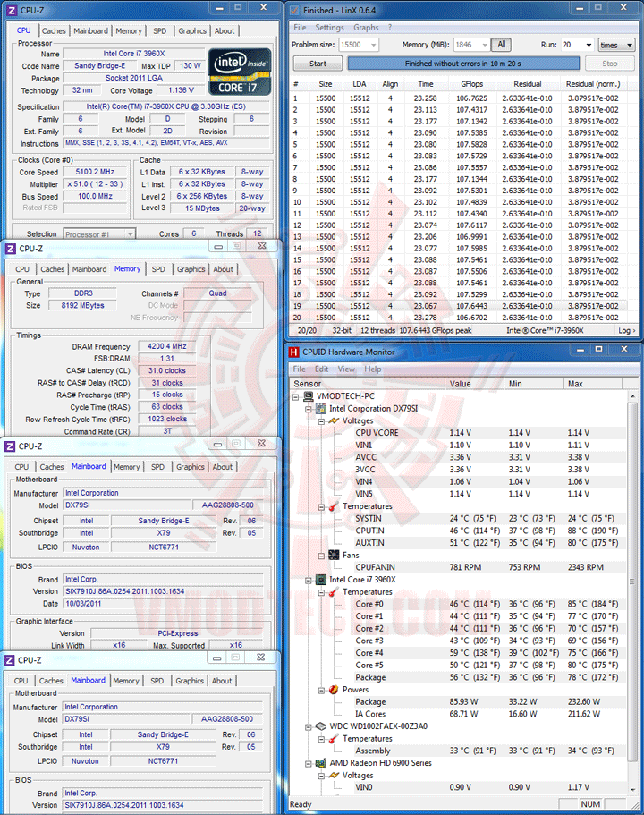Click the WDC drive Temperatures thermometer icon

point(334,739)
